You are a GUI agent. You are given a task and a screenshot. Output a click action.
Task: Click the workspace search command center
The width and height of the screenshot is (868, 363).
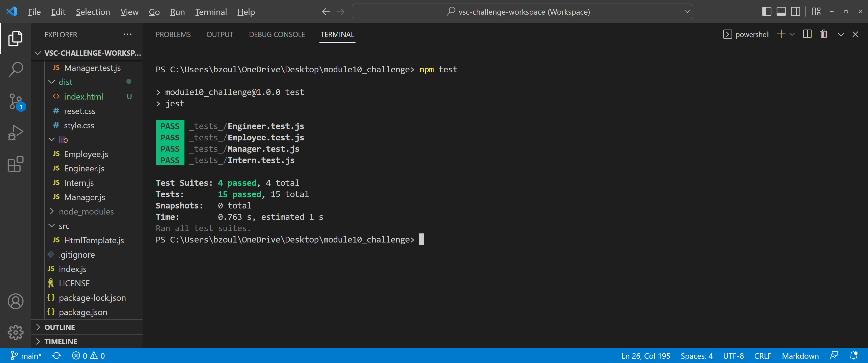click(x=522, y=12)
